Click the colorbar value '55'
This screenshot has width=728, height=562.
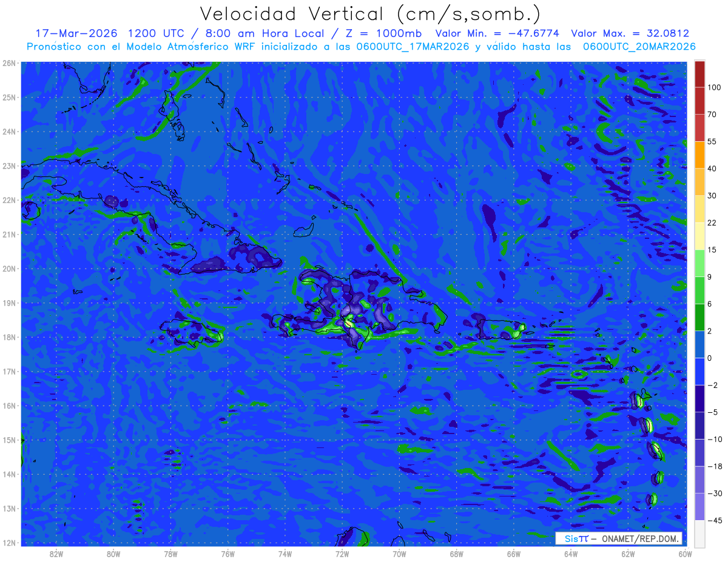pos(712,141)
